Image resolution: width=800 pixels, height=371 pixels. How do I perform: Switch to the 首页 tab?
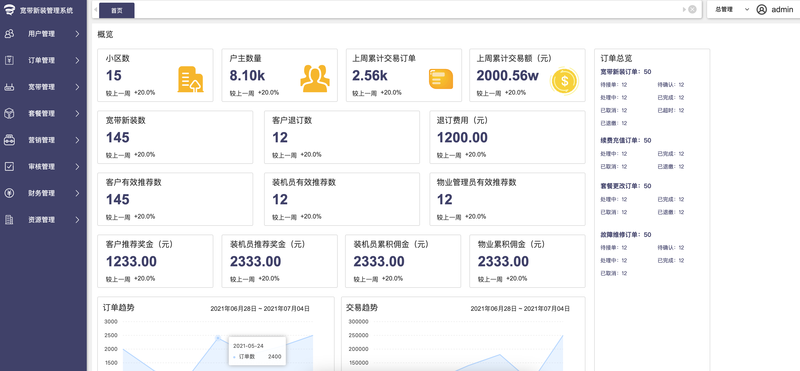pos(116,10)
